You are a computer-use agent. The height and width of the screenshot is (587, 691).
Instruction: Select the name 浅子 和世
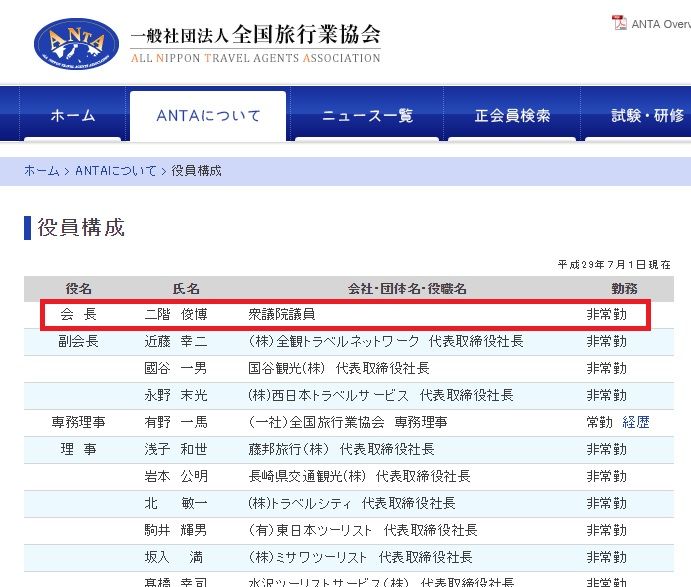176,449
